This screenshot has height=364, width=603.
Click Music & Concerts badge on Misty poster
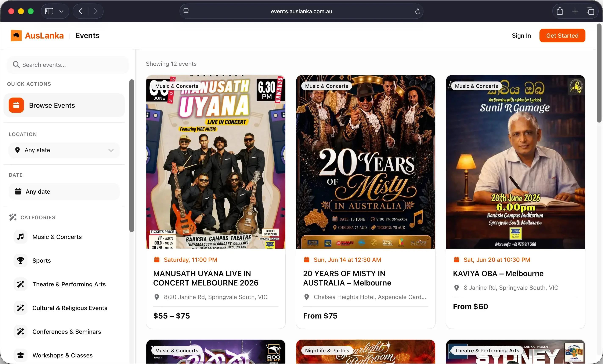pos(326,86)
